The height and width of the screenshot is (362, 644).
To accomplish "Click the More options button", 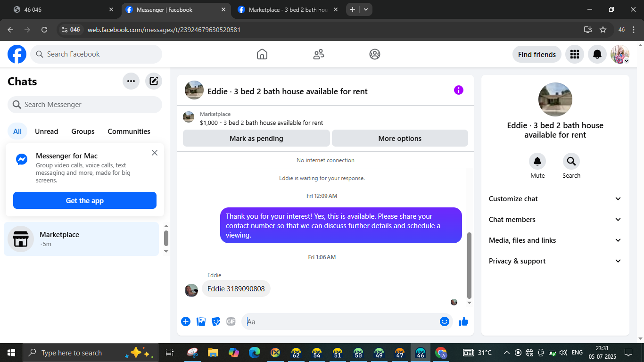I will click(x=400, y=139).
